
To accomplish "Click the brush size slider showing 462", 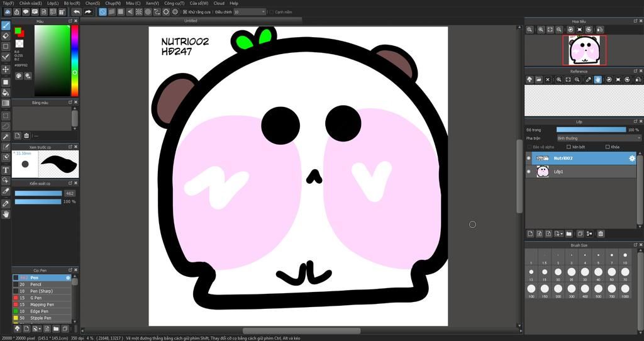I will [x=38, y=194].
